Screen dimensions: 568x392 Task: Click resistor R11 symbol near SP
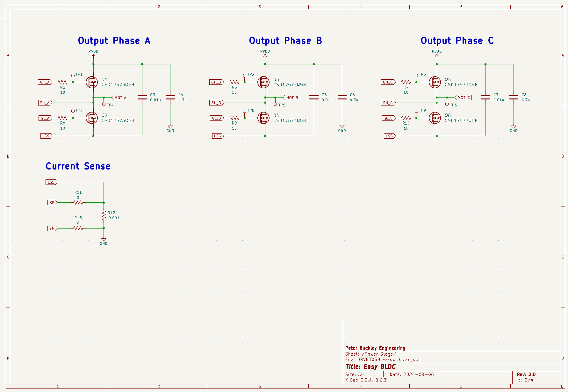(x=78, y=203)
